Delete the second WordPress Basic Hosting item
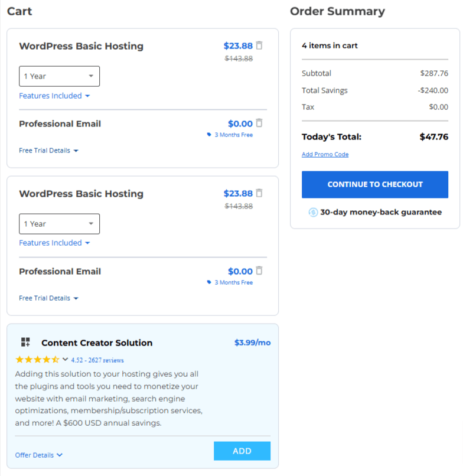 point(259,193)
